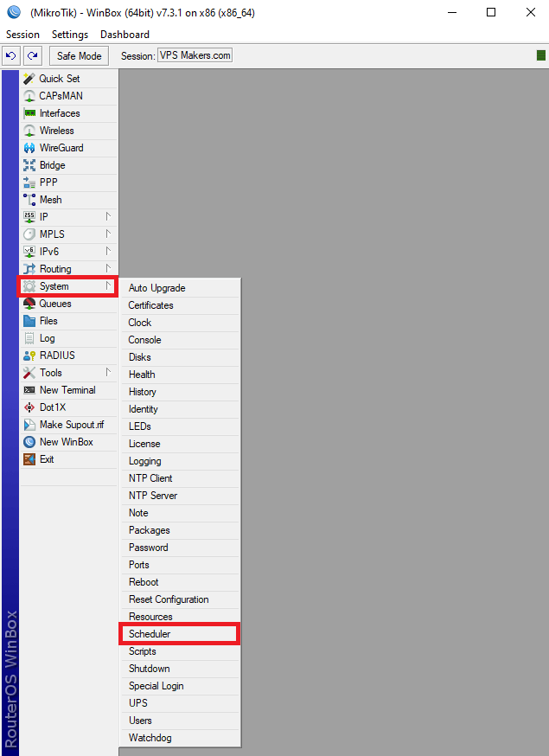The width and height of the screenshot is (549, 756).
Task: Click the Tools wrench icon
Action: [x=29, y=373]
